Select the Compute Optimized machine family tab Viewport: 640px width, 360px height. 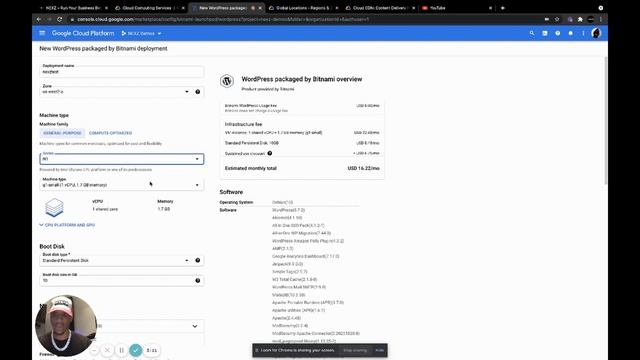click(110, 133)
